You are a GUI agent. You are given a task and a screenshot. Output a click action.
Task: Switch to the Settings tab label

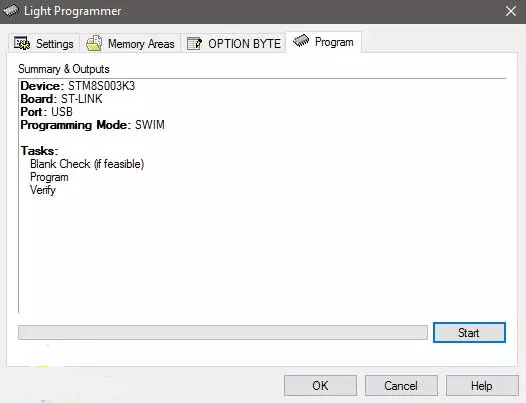[x=55, y=44]
